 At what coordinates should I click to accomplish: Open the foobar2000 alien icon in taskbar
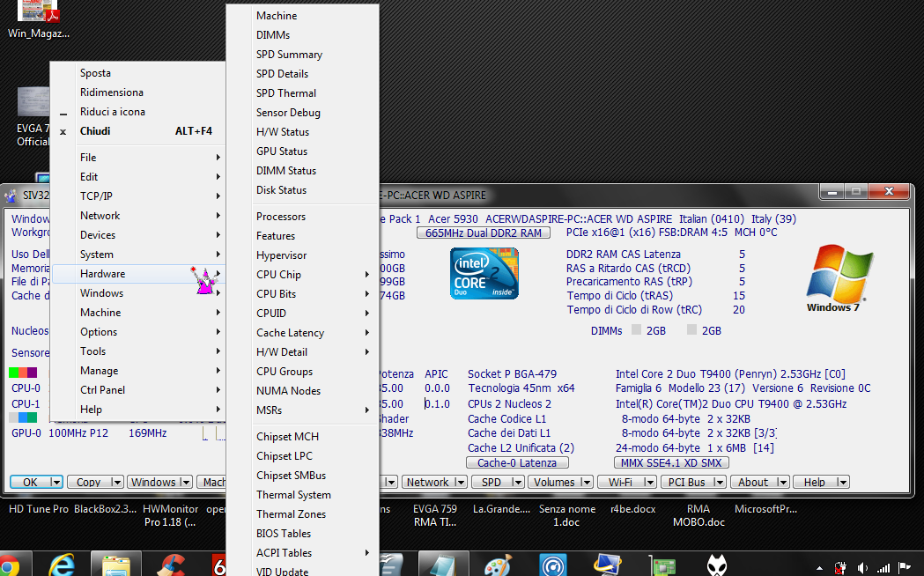point(717,565)
